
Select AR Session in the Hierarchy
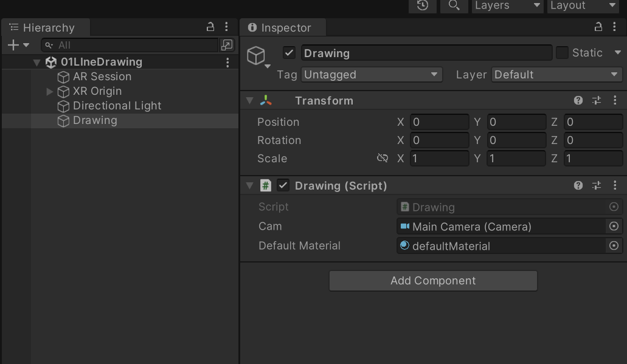[102, 77]
